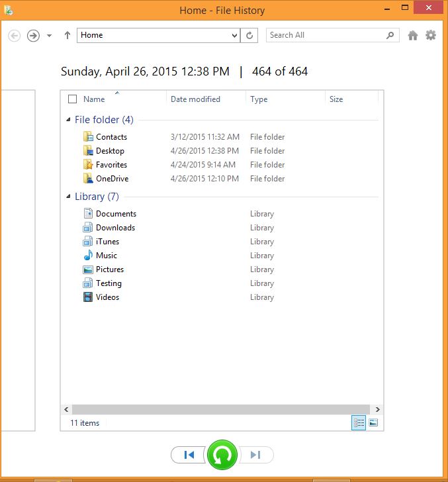
Task: Go to the previous backup version
Action: pos(189,455)
